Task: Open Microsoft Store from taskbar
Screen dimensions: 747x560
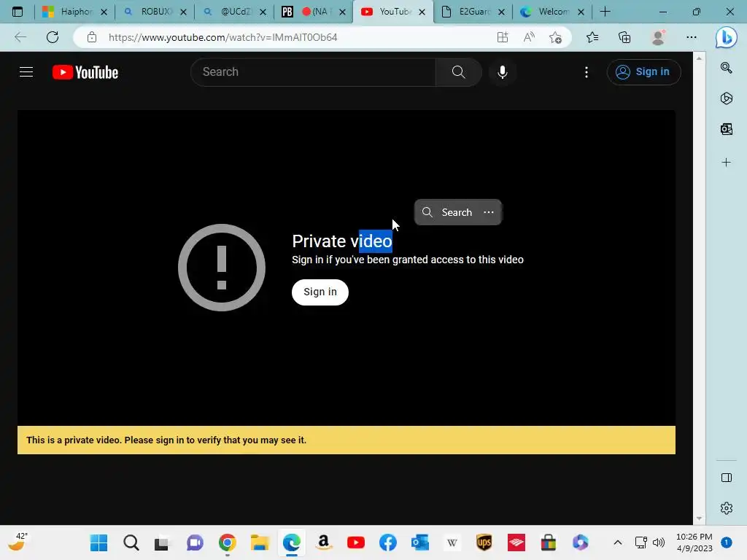Action: [549, 542]
